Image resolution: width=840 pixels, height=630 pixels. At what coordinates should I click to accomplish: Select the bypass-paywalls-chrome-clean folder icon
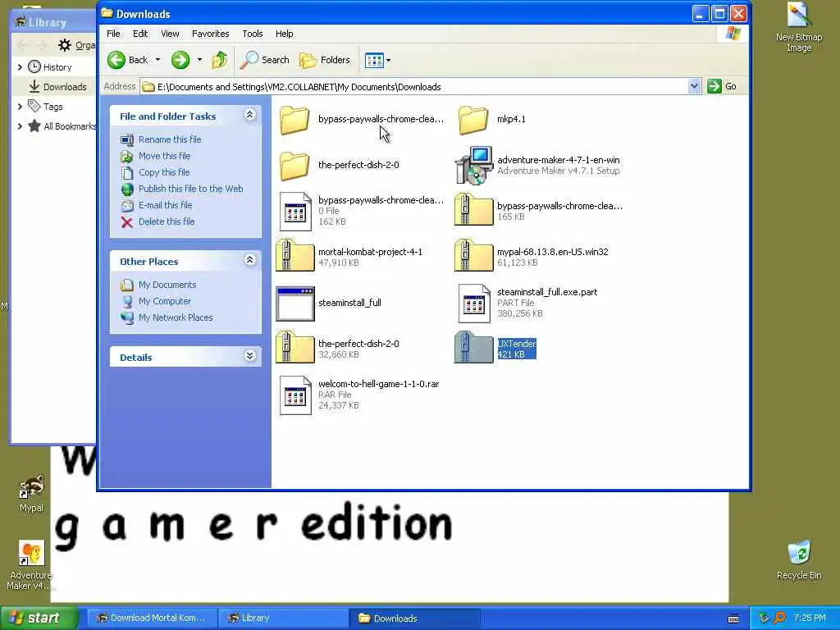coord(294,120)
